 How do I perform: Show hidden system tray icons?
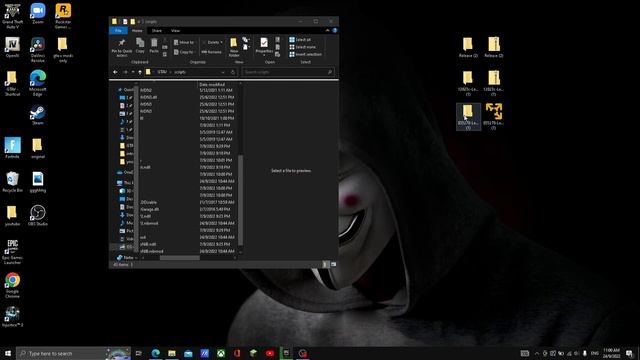[537, 353]
